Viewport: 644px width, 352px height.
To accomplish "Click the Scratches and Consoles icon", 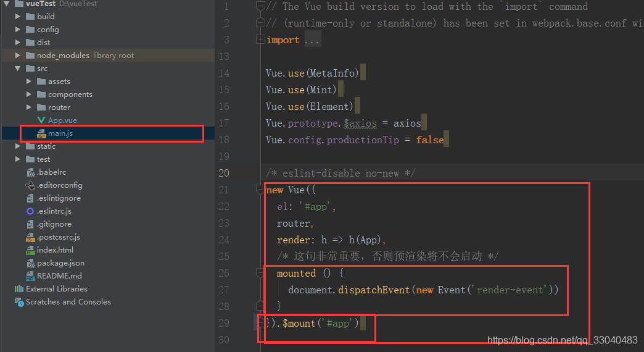I will (x=19, y=302).
